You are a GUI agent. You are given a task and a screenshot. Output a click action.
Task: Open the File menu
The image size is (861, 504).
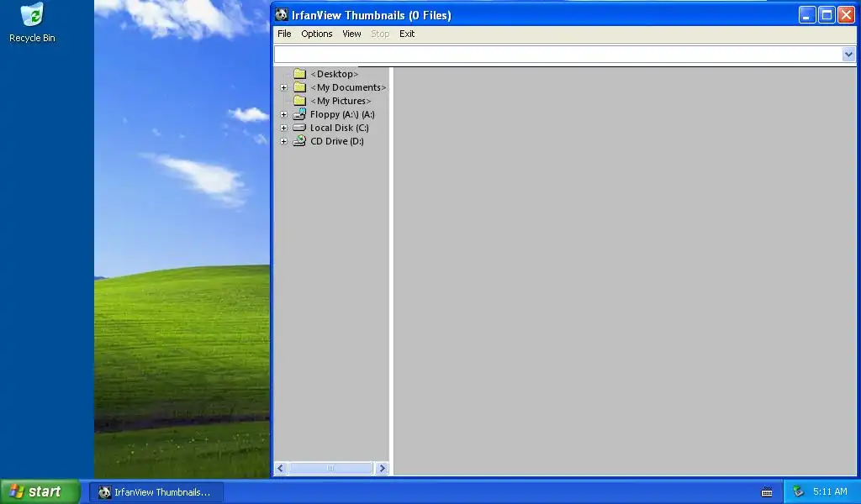tap(284, 34)
